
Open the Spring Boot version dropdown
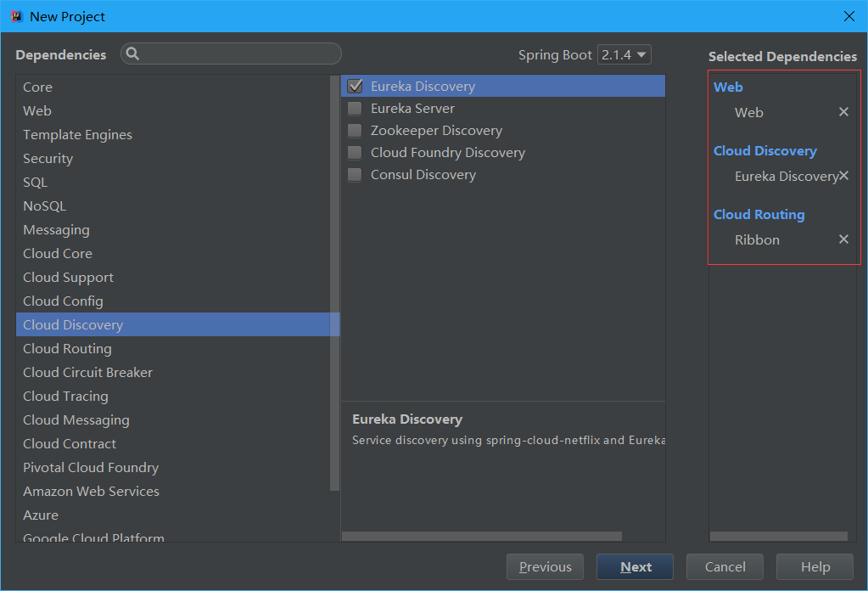click(624, 55)
